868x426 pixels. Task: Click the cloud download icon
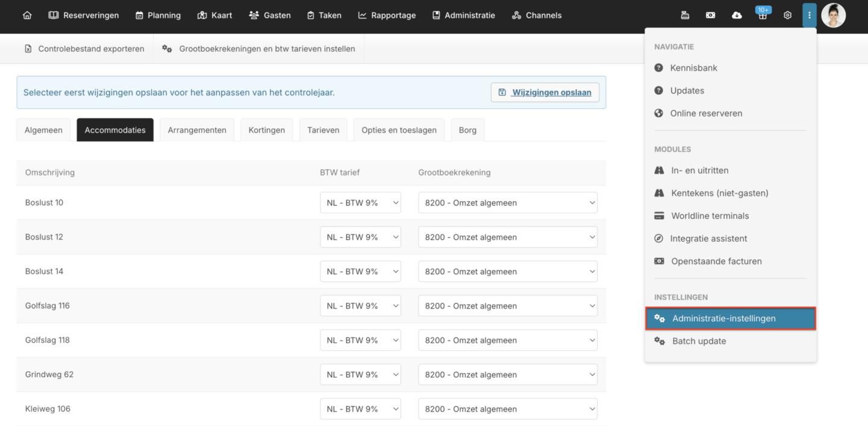736,16
